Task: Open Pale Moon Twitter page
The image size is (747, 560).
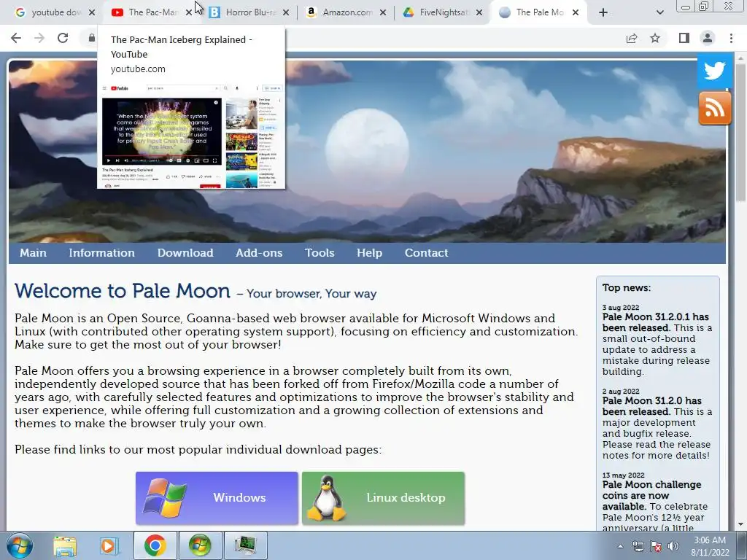Action: 714,71
